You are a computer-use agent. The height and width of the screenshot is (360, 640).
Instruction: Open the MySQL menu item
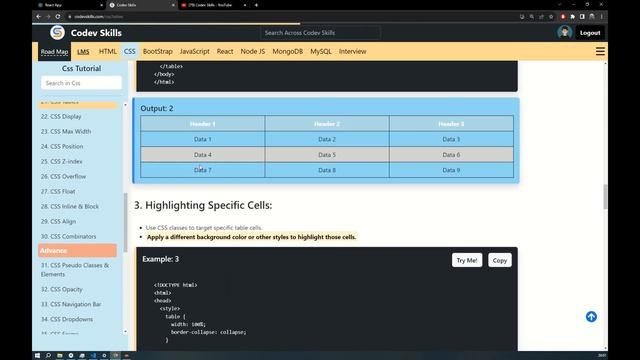321,51
